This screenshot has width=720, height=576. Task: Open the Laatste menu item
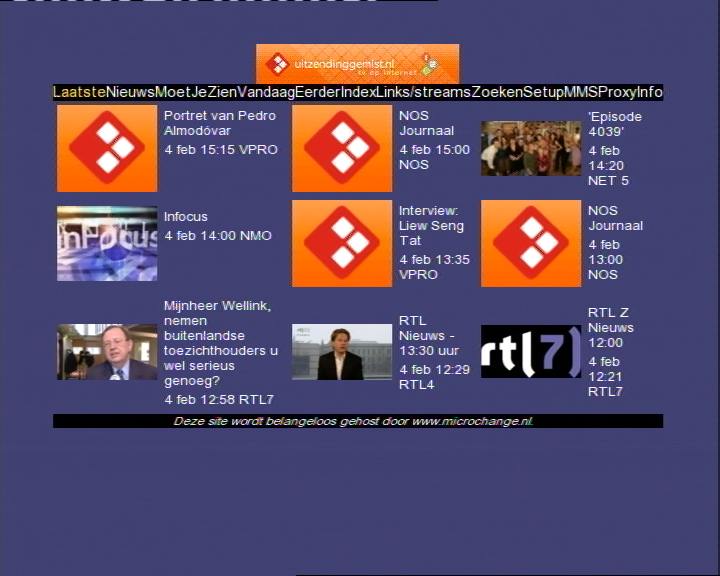pos(79,92)
